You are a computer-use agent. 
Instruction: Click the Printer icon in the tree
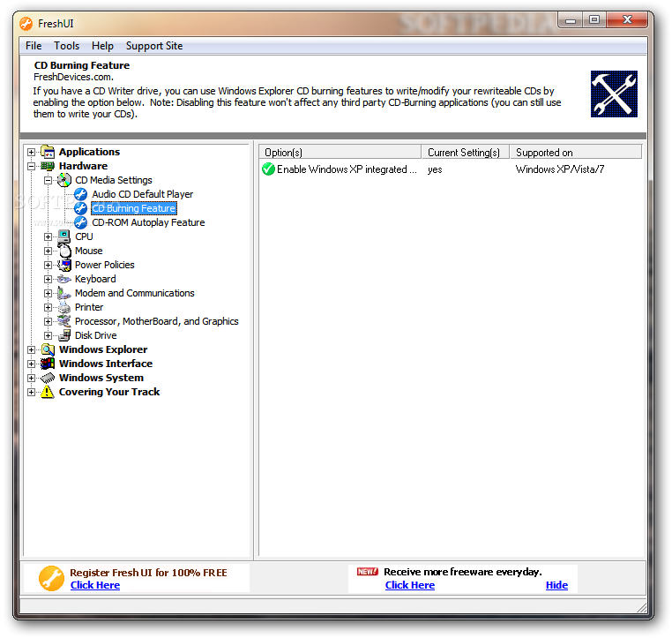(64, 307)
